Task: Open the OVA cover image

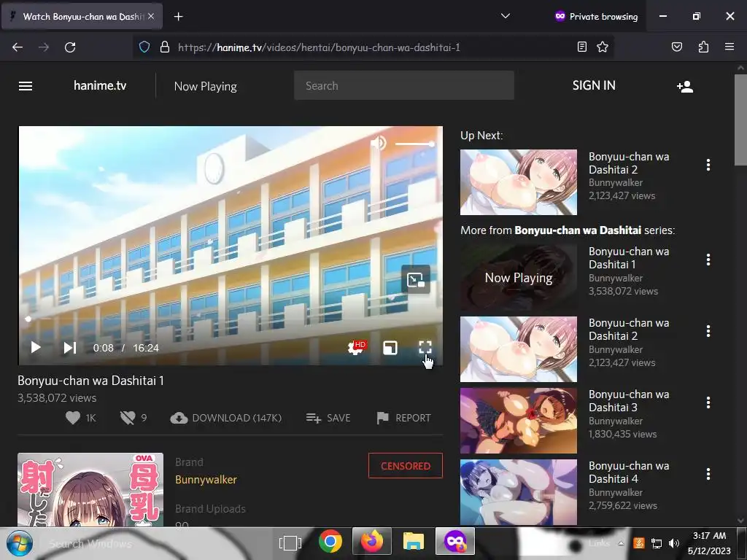Action: (90, 489)
